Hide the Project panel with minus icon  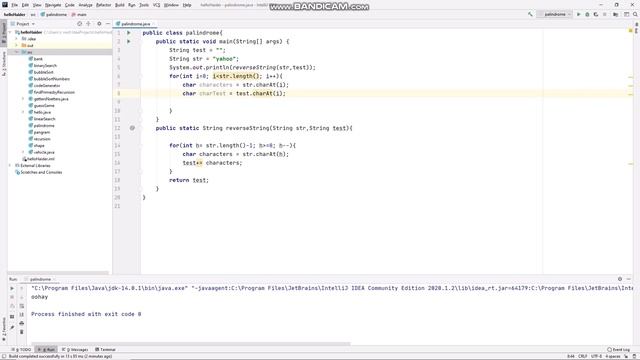[108, 24]
